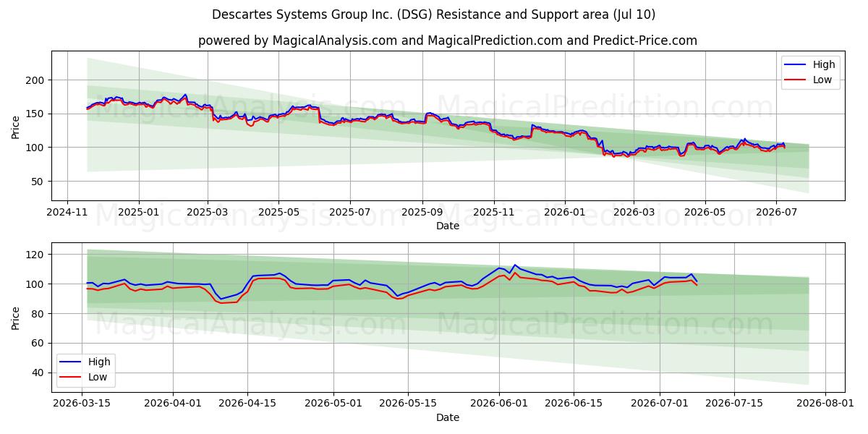
Task: Click the 2026-01 date tick label
Action: pos(565,213)
